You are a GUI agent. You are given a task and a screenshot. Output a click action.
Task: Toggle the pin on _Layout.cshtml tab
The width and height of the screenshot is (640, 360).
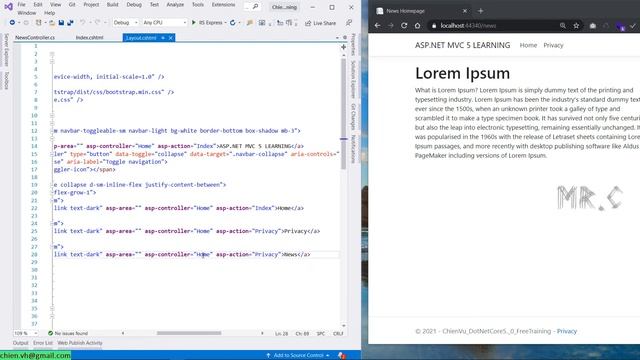click(x=163, y=38)
